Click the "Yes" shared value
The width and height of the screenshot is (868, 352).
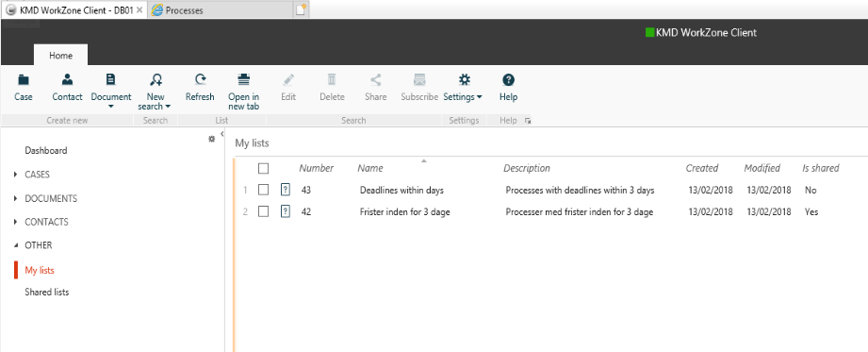[811, 211]
